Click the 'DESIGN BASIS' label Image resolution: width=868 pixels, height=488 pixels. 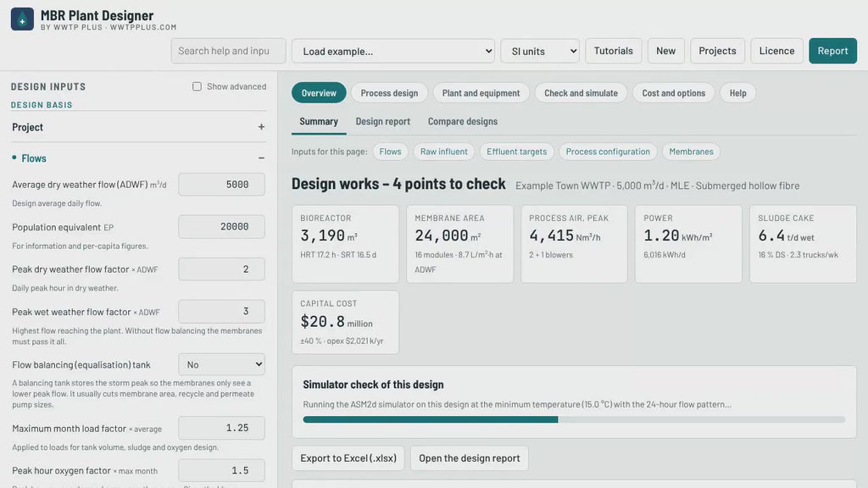point(42,105)
